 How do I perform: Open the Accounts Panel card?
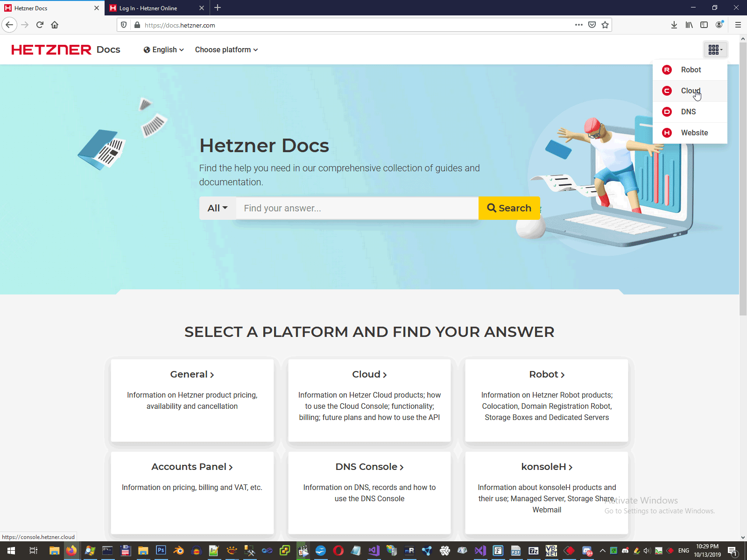(192, 492)
